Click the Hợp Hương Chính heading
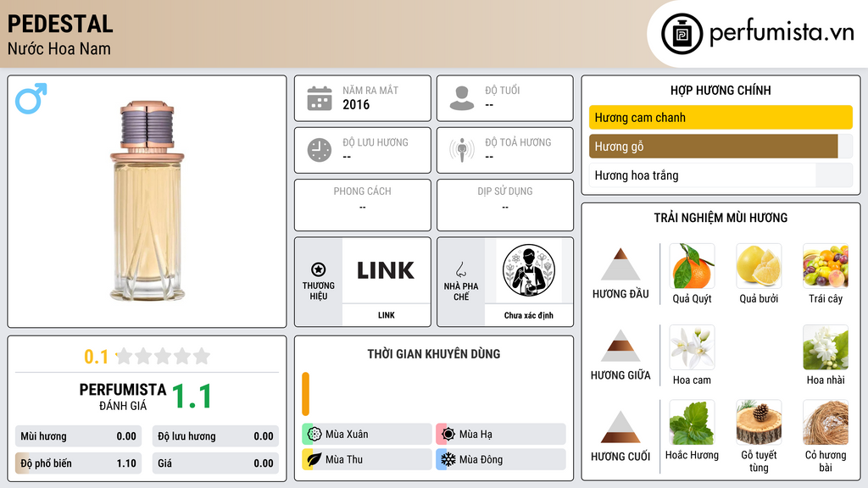The width and height of the screenshot is (868, 488). pos(721,90)
